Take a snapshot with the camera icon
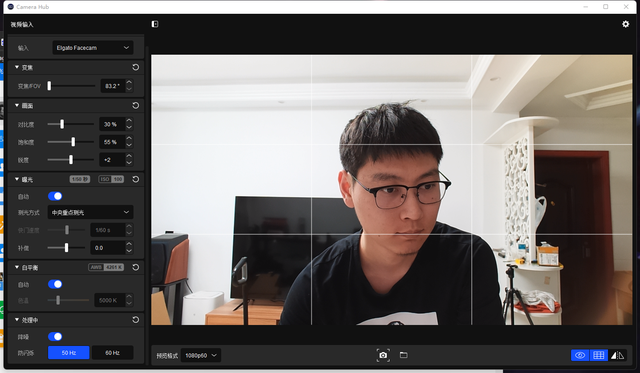 pyautogui.click(x=383, y=355)
